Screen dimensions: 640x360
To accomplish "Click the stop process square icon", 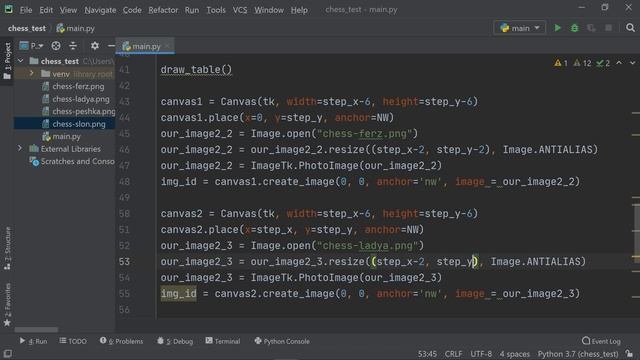I will pos(608,28).
